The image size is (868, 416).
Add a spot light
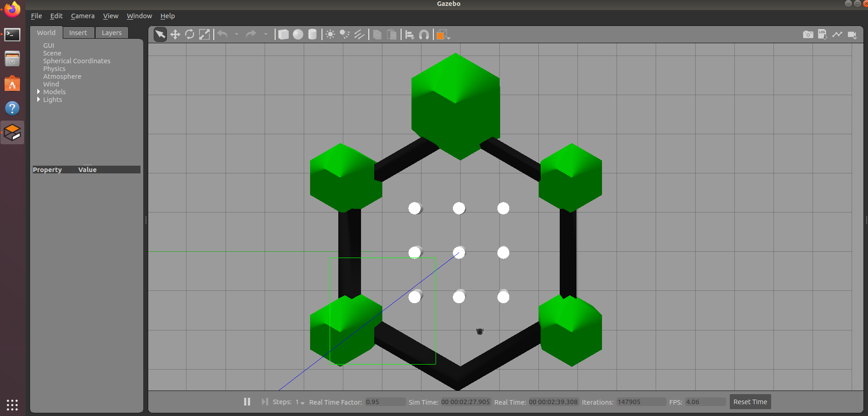tap(345, 35)
